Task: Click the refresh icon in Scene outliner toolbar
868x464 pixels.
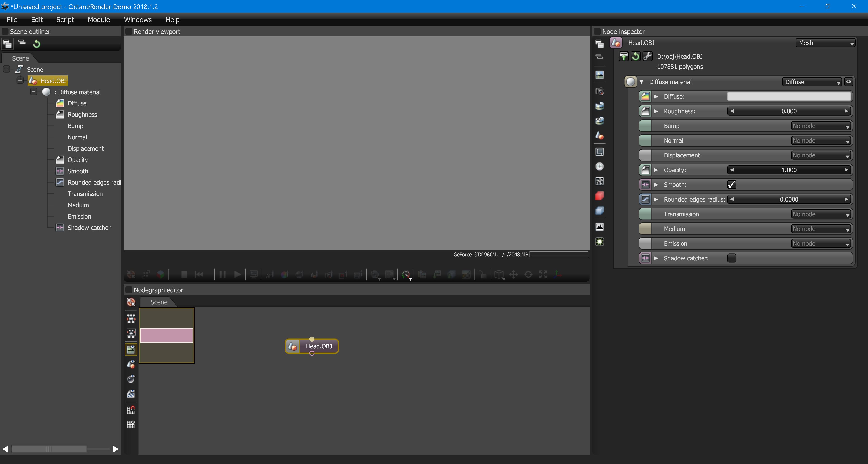Action: click(x=37, y=43)
